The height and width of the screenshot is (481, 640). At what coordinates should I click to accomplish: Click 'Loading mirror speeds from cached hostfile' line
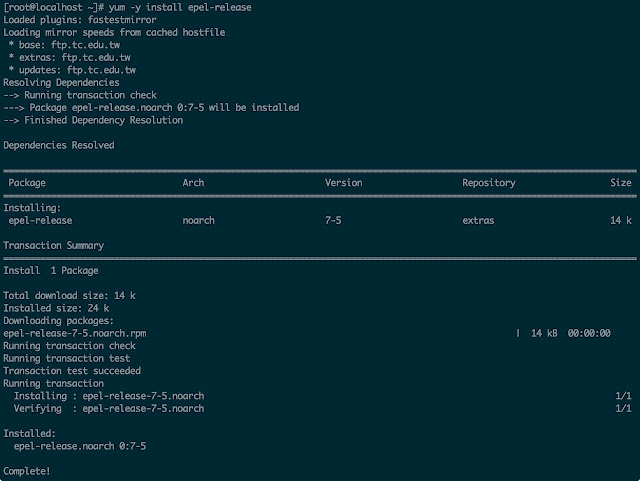pos(114,32)
